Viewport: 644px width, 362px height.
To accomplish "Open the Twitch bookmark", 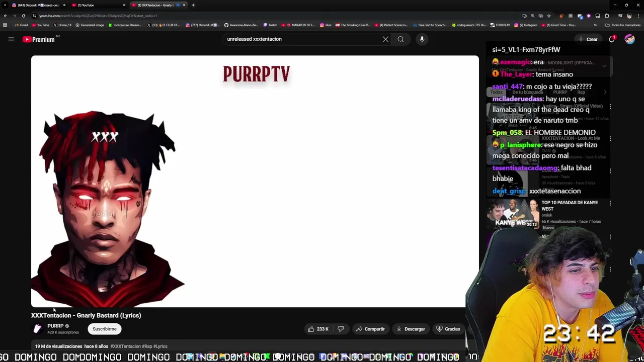I will (x=270, y=25).
